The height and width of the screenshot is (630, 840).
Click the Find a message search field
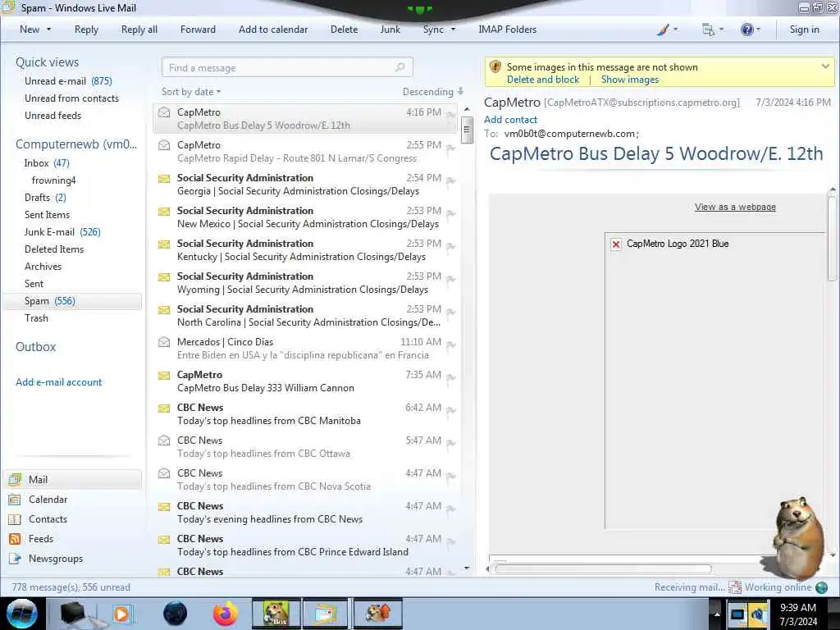287,67
